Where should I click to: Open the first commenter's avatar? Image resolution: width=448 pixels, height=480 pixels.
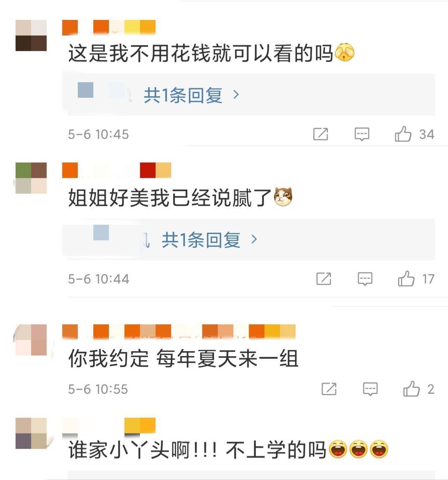pos(31,35)
